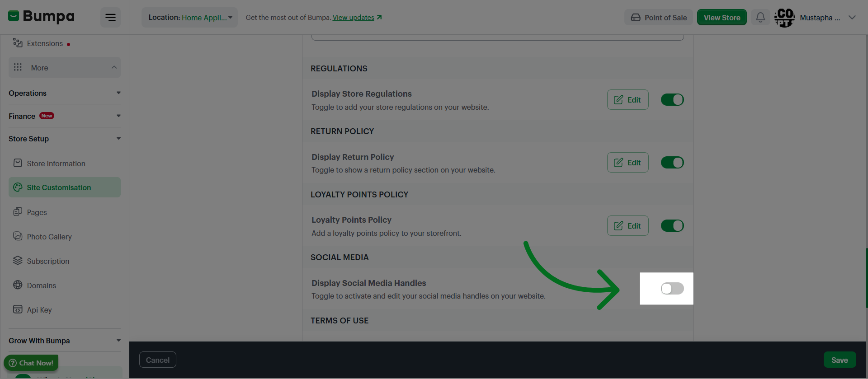Expand the account menu chevron
The height and width of the screenshot is (379, 868).
tap(852, 18)
